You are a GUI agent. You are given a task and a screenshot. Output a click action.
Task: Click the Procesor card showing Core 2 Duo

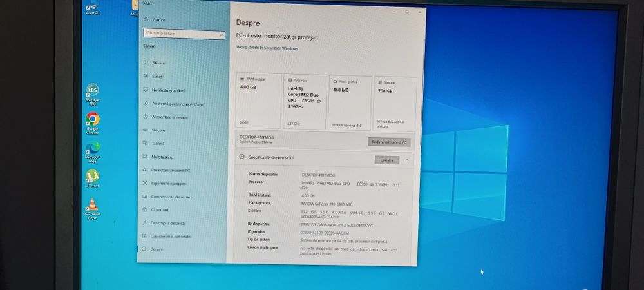(305, 102)
